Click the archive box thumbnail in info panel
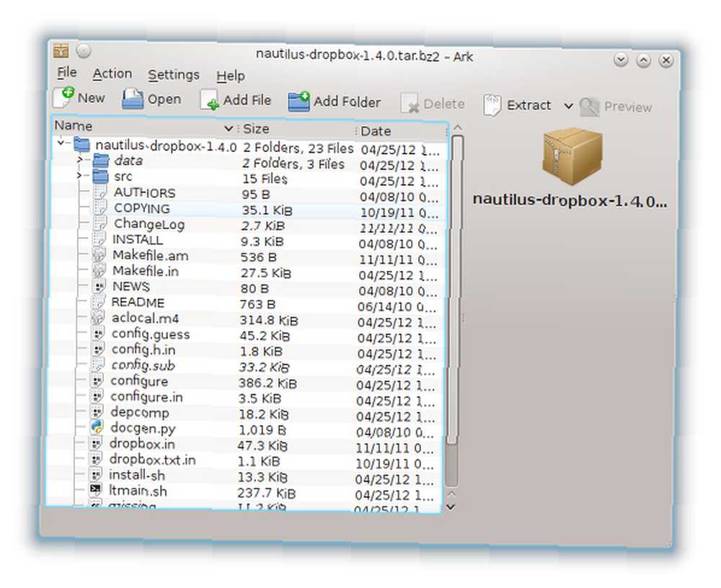 pos(572,156)
